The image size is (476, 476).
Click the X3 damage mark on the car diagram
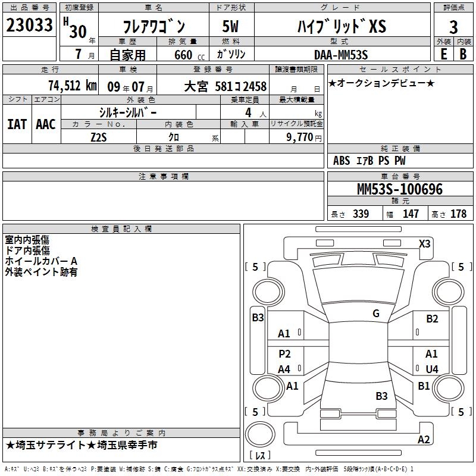tap(424, 243)
